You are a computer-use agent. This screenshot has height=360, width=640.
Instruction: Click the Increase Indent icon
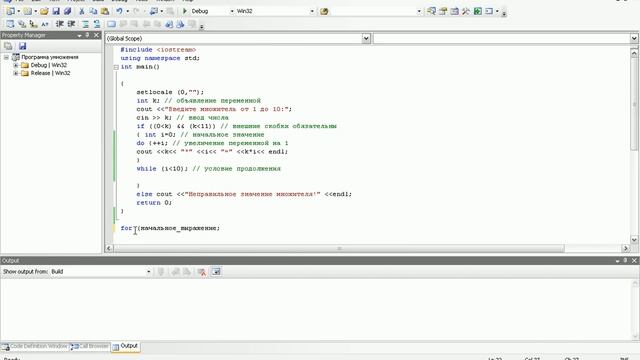click(x=71, y=24)
